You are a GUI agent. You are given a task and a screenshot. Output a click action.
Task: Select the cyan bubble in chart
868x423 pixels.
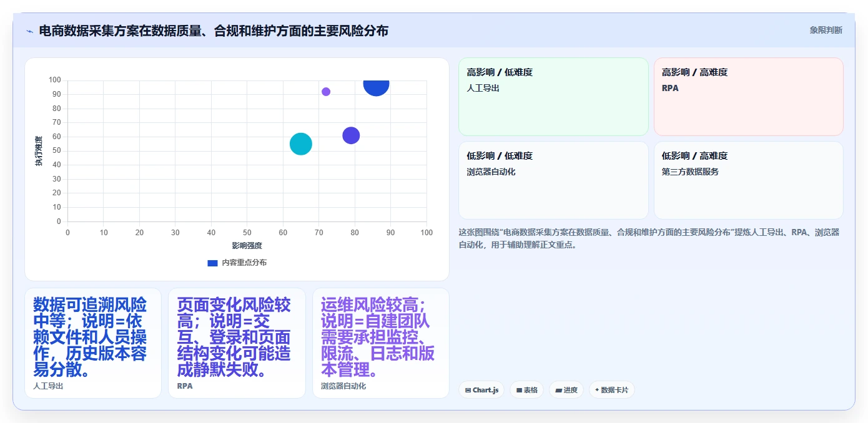pos(301,144)
